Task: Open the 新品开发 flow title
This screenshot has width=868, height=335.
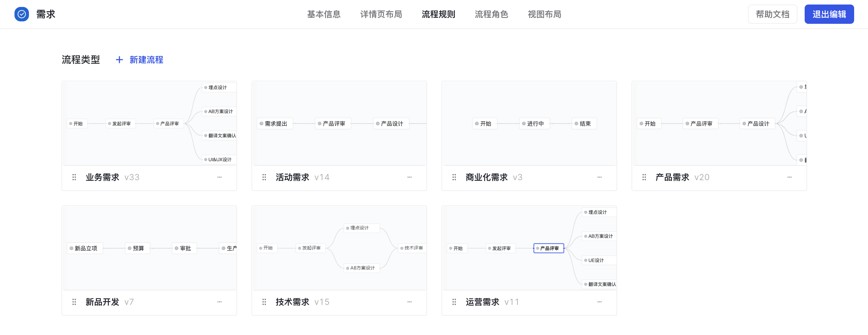Action: coord(103,302)
